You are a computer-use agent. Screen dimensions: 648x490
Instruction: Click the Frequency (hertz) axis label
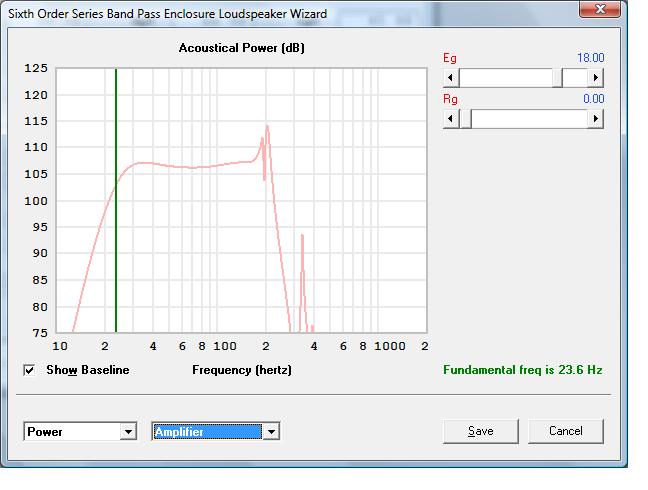pyautogui.click(x=242, y=370)
